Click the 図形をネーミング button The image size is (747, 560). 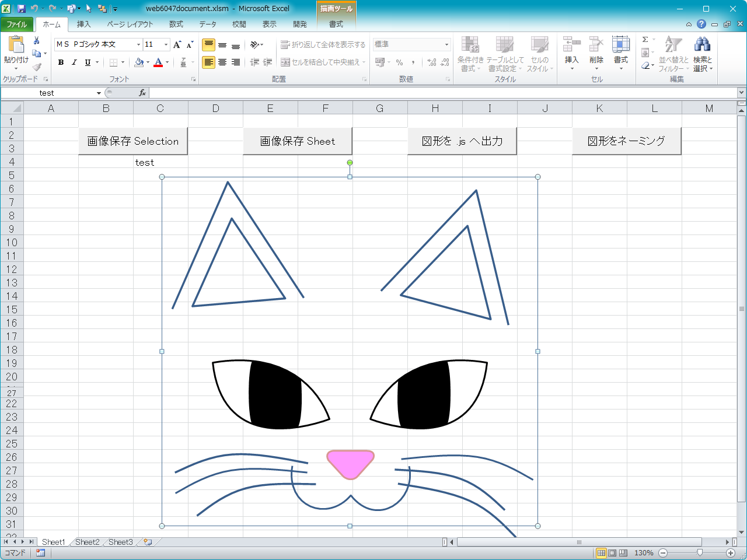(626, 141)
